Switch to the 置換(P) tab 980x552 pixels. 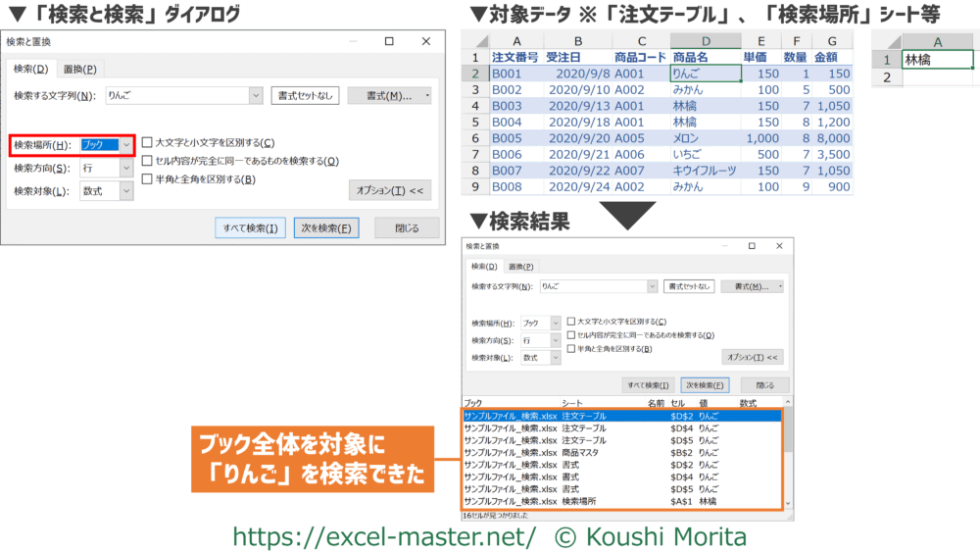tap(79, 69)
